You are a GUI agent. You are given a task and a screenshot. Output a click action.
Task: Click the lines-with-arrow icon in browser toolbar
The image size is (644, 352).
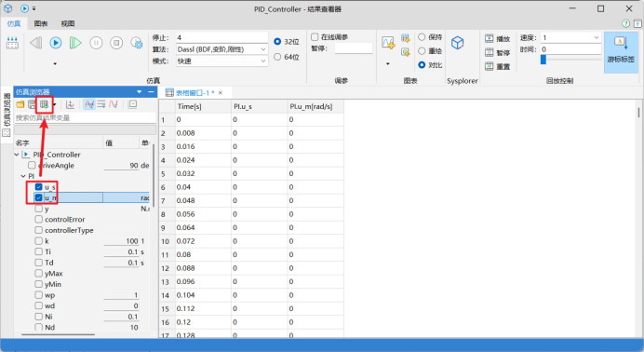(x=101, y=104)
